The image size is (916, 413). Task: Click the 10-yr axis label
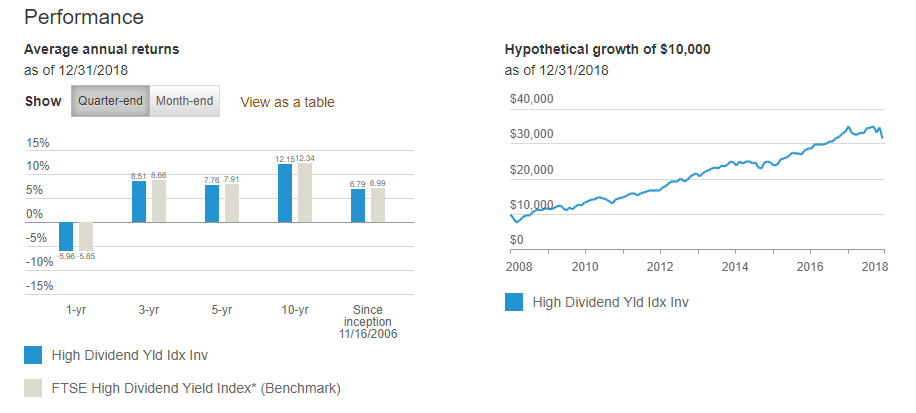click(295, 310)
